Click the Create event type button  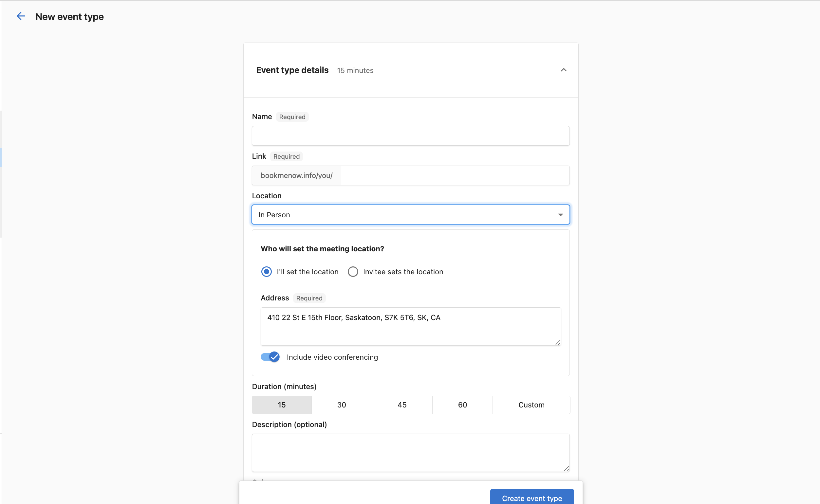click(532, 498)
